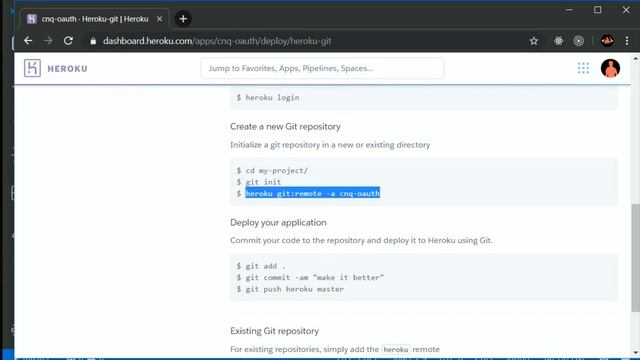Image resolution: width=640 pixels, height=360 pixels.
Task: Open the Heroku account avatar menu
Action: 610,68
